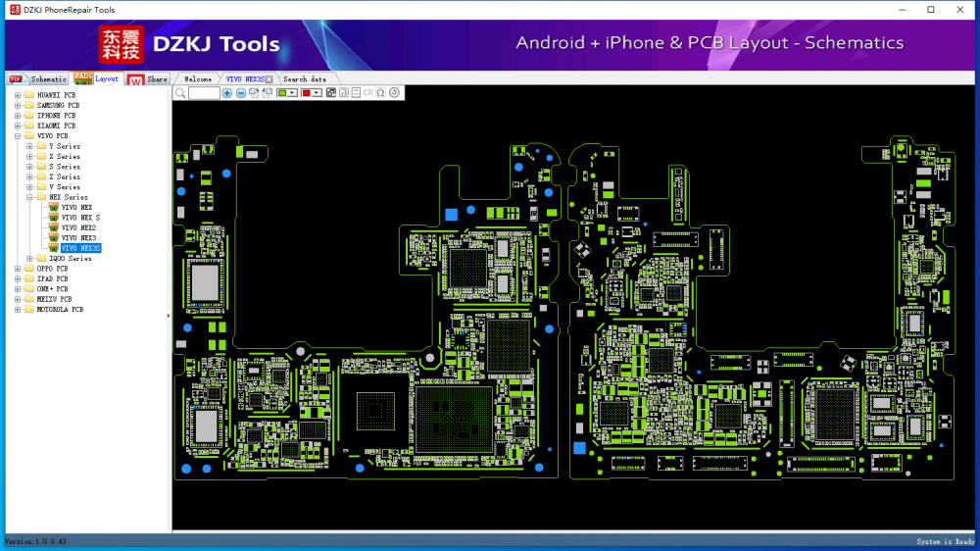Open the red color dropdown
980x551 pixels.
click(317, 93)
